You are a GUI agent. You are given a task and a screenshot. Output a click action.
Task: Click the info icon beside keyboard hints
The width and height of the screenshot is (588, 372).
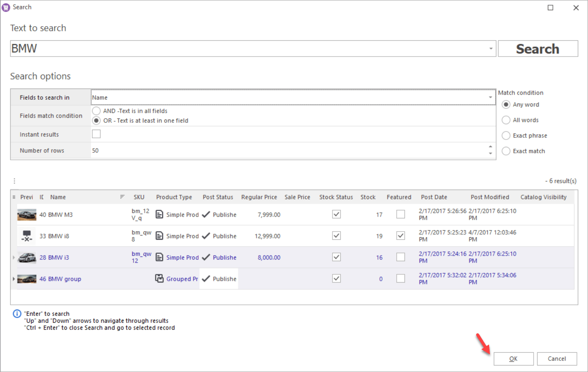click(x=17, y=314)
